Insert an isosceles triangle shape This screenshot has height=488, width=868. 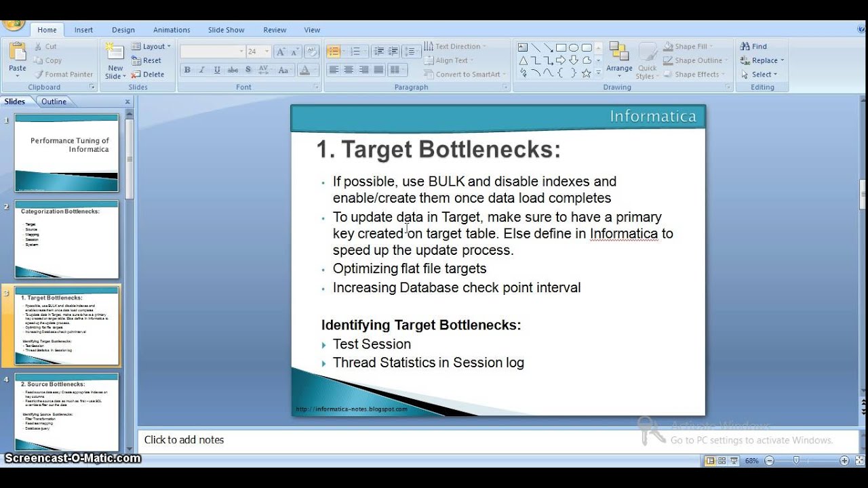click(x=523, y=60)
